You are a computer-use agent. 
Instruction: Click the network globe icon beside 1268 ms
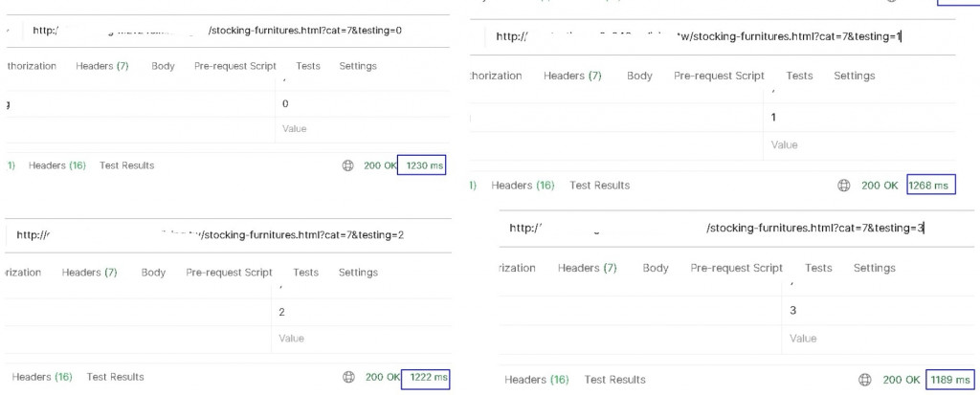(844, 186)
